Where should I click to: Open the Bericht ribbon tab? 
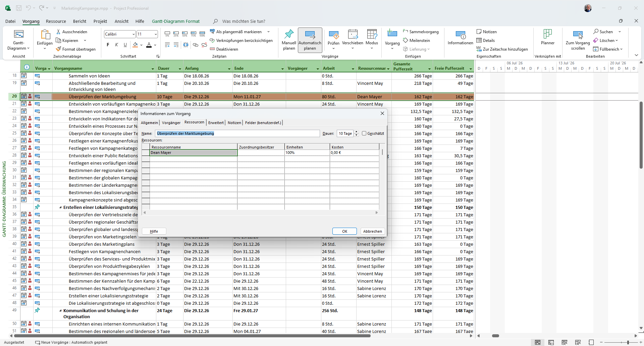point(79,21)
